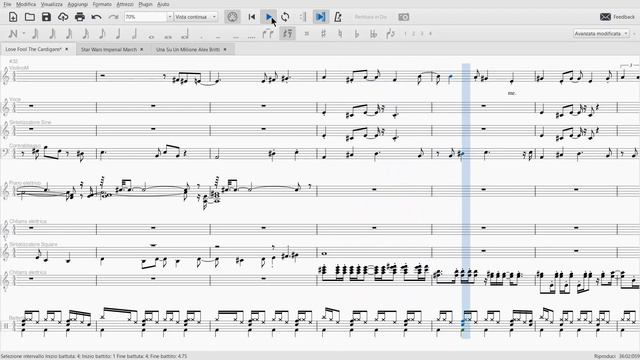Open the Visualizza menu
Viewport: 640px width, 360px height.
coord(52,4)
